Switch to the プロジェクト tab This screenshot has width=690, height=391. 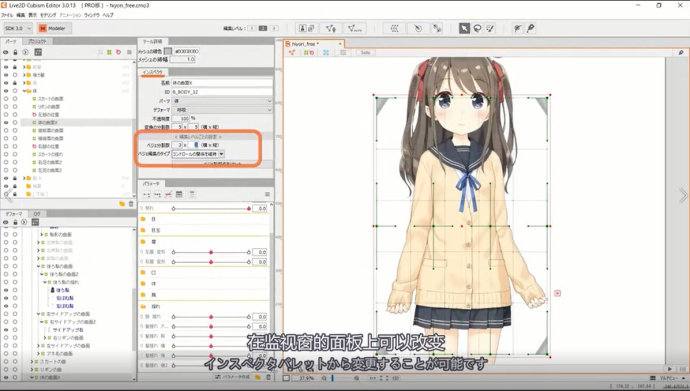pyautogui.click(x=37, y=41)
